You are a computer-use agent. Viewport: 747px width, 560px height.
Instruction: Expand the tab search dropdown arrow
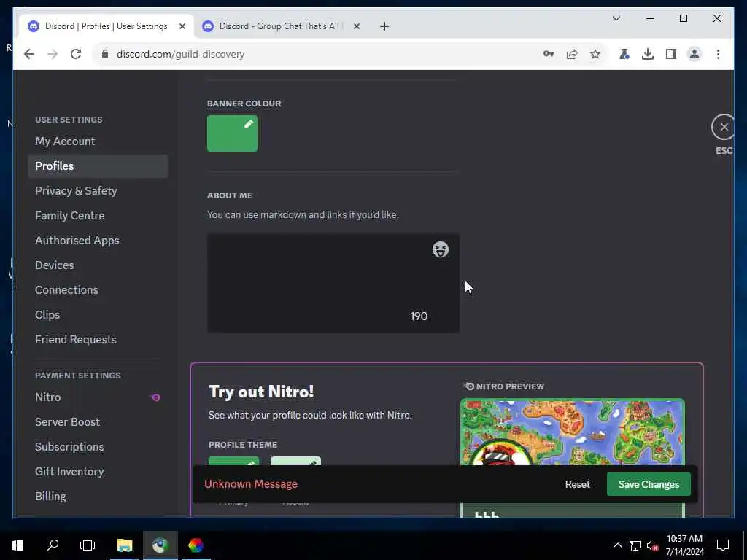coord(616,18)
